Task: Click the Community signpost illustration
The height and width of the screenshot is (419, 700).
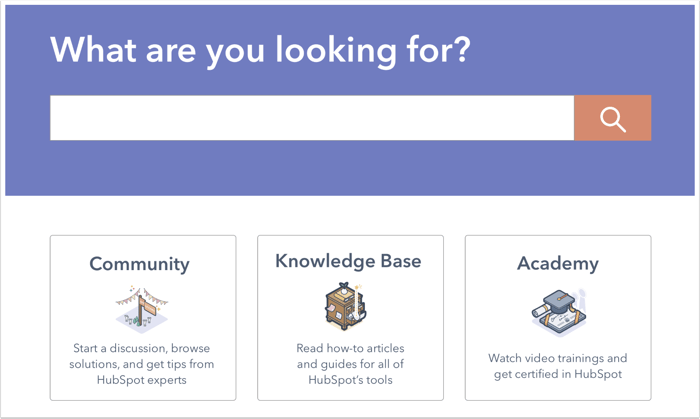Action: coord(142,310)
